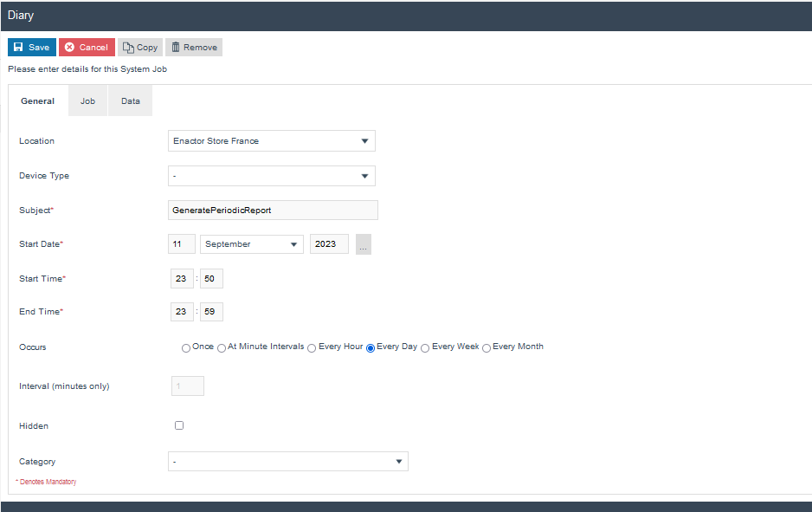Open the date picker ellipsis button
812x512 pixels.
364,244
